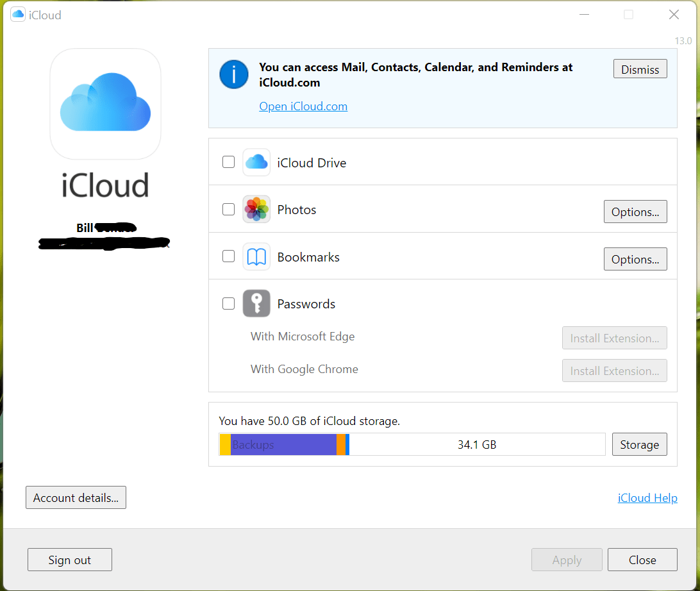Sign out of iCloud

70,560
